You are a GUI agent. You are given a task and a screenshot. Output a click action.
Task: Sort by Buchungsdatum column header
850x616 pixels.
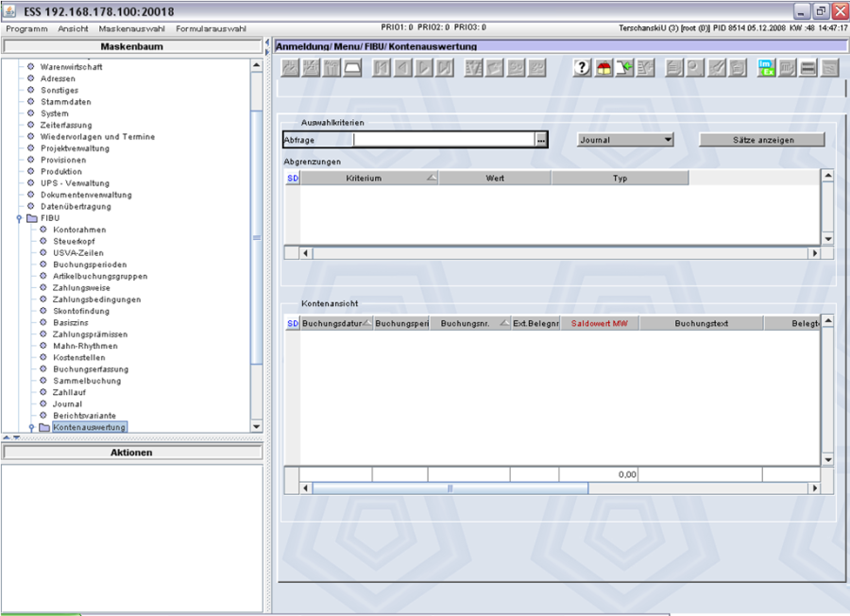coord(336,323)
